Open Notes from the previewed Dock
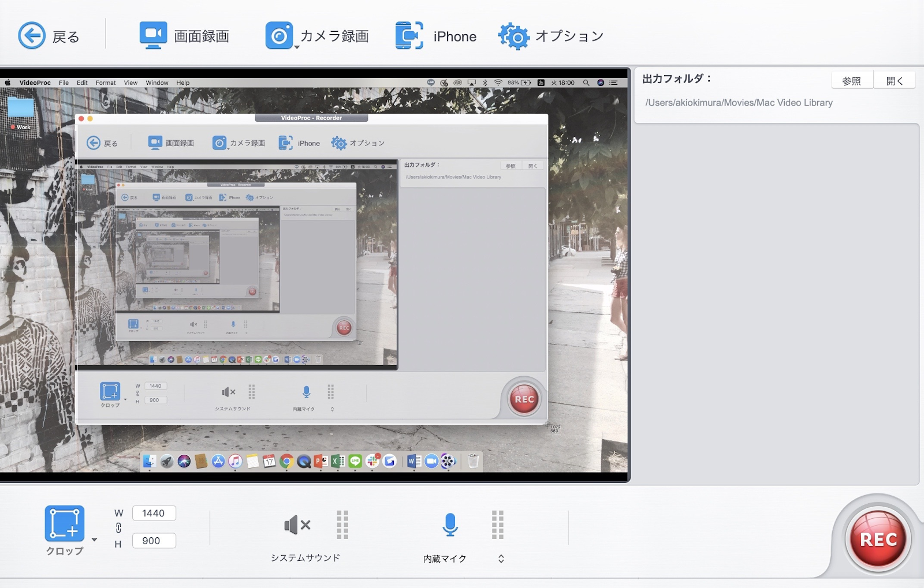Screen dimensions: 924x588 click(252, 461)
